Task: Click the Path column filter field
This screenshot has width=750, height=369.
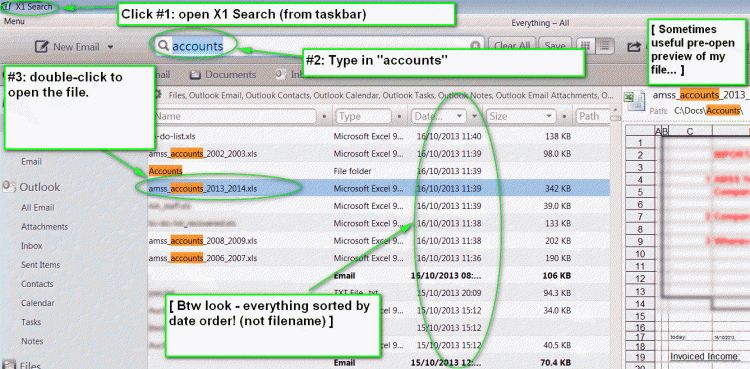Action: [x=593, y=116]
